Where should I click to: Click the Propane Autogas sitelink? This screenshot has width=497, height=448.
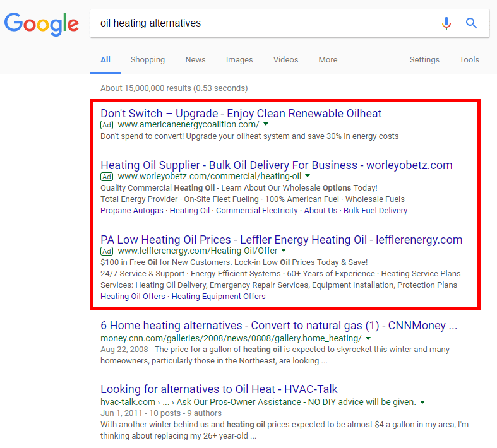pos(132,211)
